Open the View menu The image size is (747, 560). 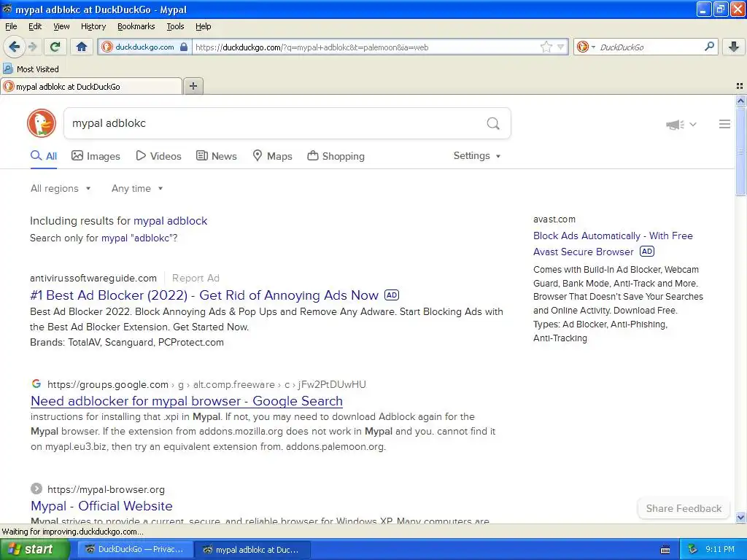click(61, 26)
